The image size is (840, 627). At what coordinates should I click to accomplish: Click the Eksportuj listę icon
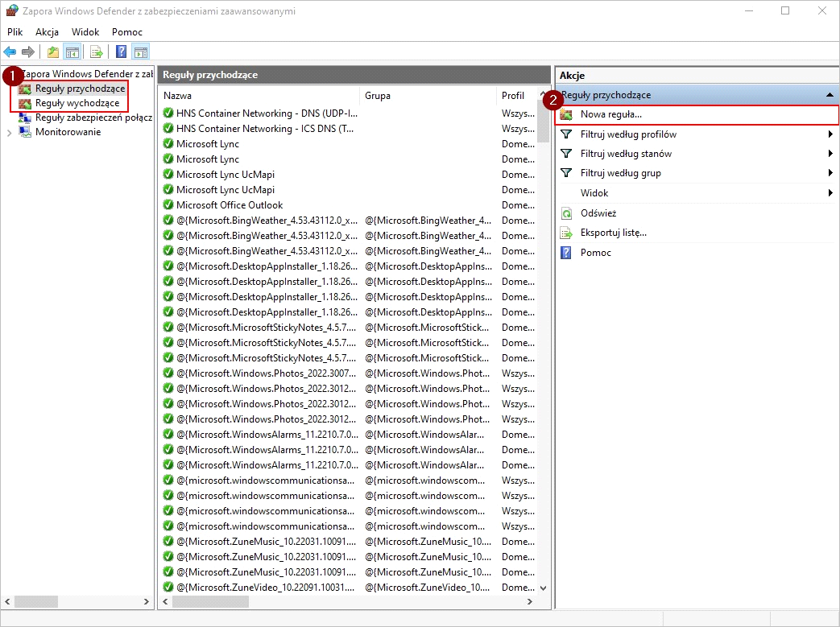coord(566,233)
